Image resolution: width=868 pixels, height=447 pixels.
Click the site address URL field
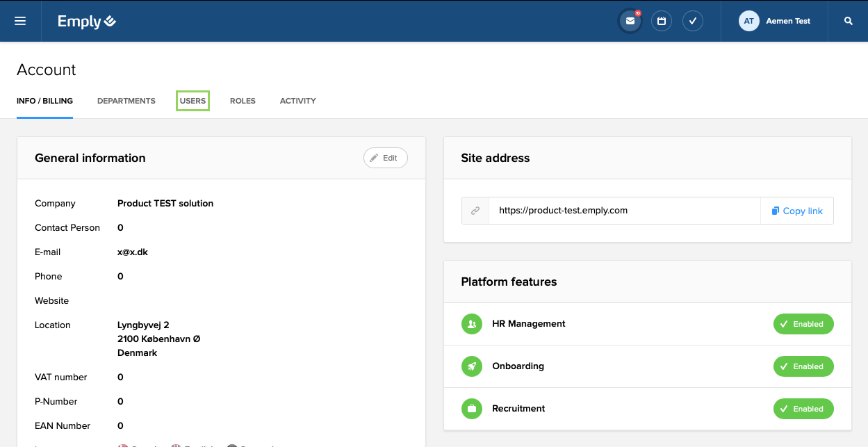(x=624, y=211)
